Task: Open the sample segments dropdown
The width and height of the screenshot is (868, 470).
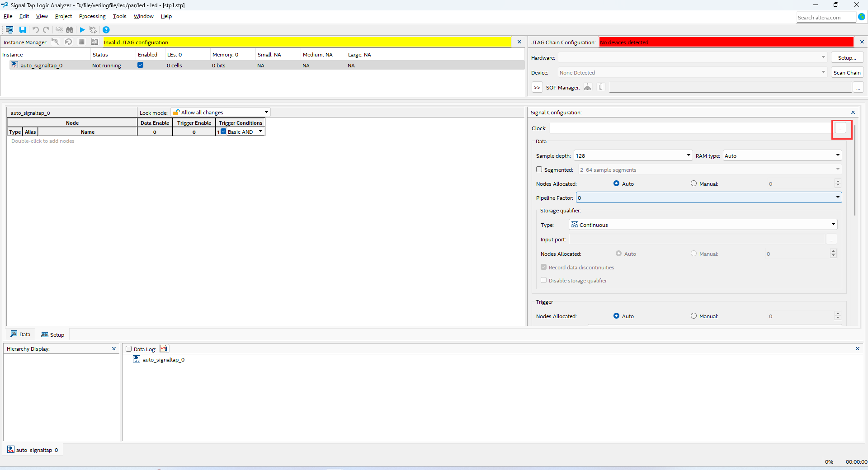Action: tap(710, 169)
